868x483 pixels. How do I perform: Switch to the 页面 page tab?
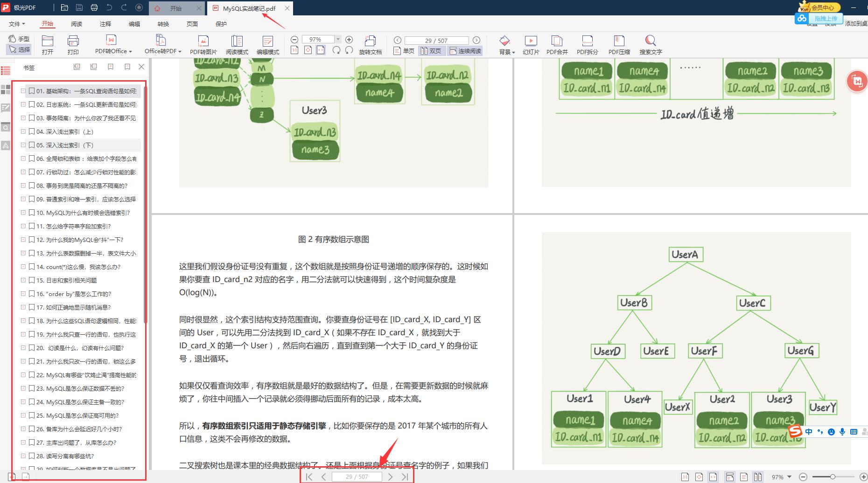192,24
